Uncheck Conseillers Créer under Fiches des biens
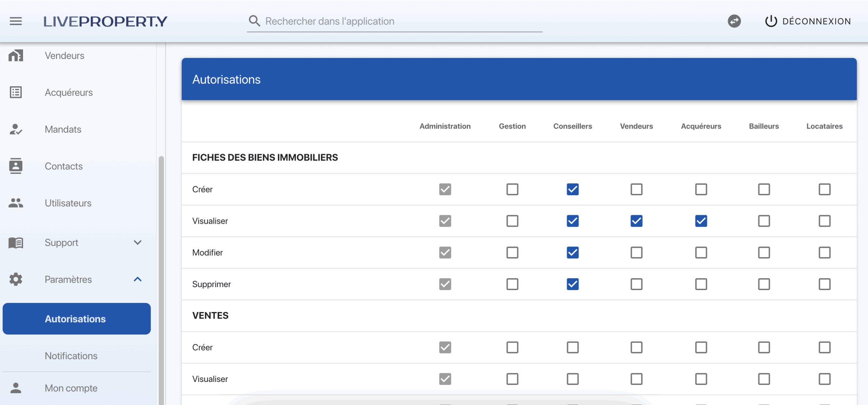This screenshot has height=405, width=868. [x=572, y=189]
